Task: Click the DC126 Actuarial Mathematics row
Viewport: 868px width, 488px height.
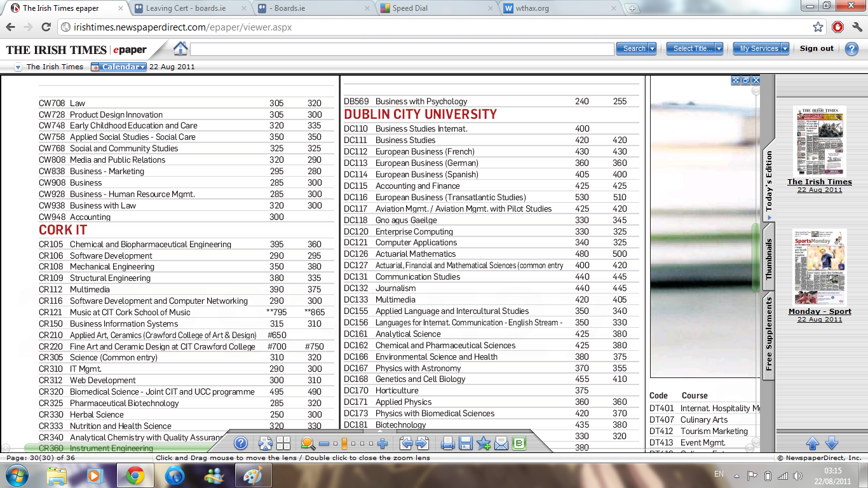Action: pyautogui.click(x=491, y=254)
